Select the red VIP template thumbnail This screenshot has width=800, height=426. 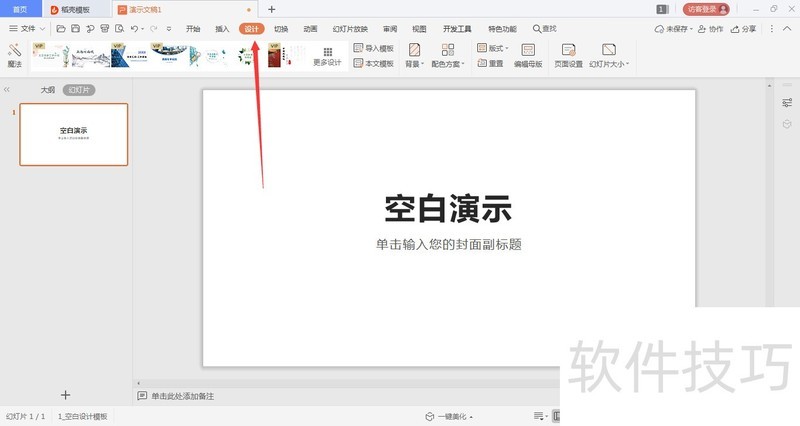[x=287, y=56]
